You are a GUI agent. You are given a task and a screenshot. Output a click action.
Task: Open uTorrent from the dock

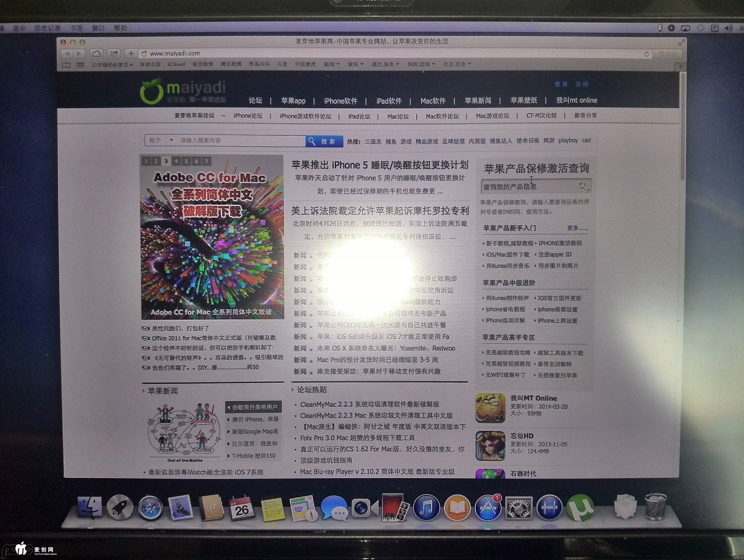(579, 507)
